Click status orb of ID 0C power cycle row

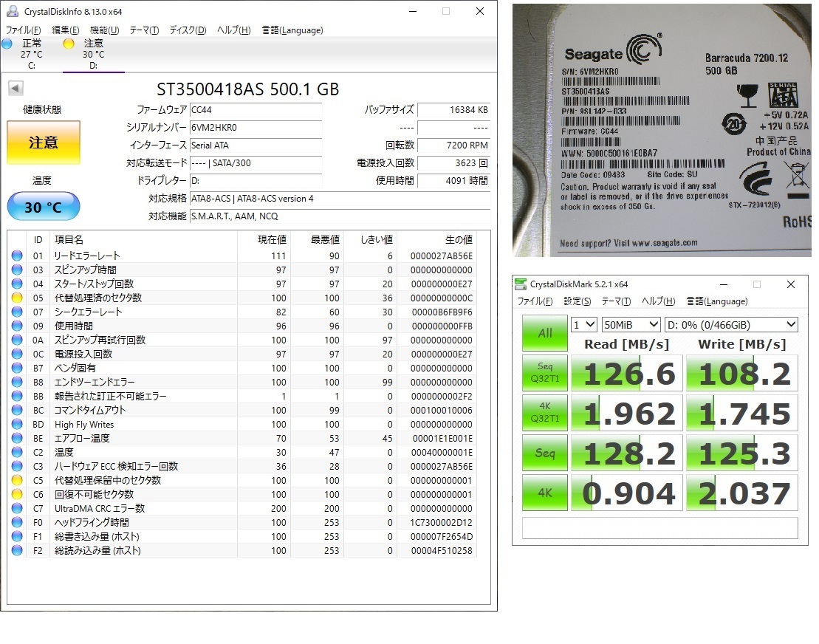pos(17,354)
